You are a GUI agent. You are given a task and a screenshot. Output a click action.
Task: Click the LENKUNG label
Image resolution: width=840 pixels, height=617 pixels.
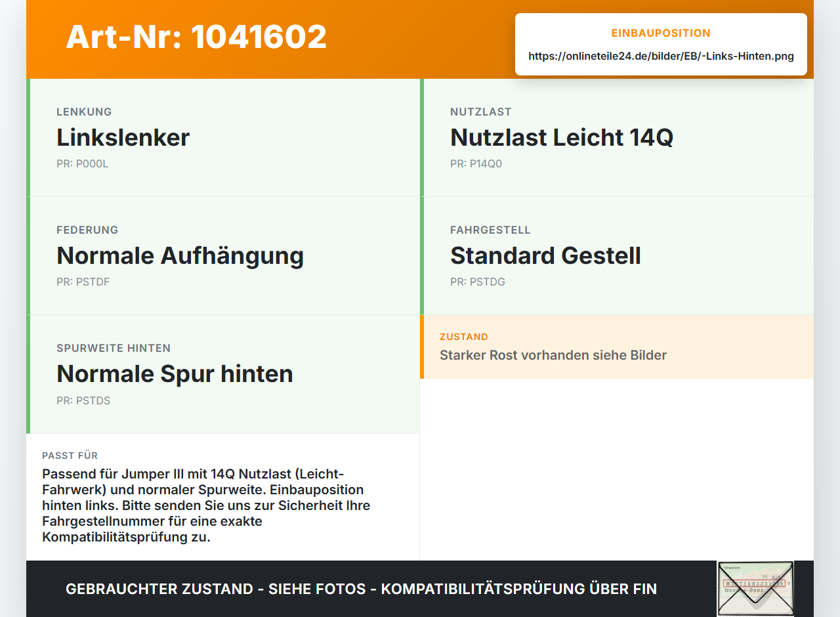84,112
